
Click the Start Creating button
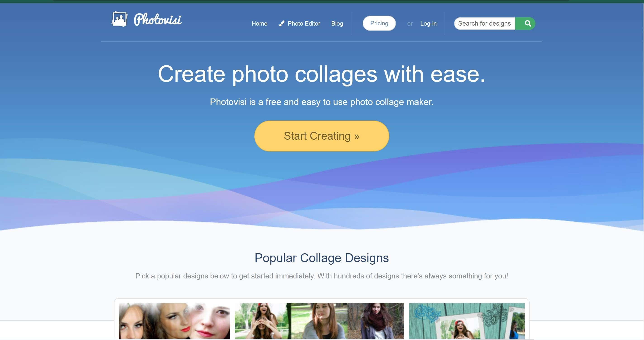[x=322, y=136]
